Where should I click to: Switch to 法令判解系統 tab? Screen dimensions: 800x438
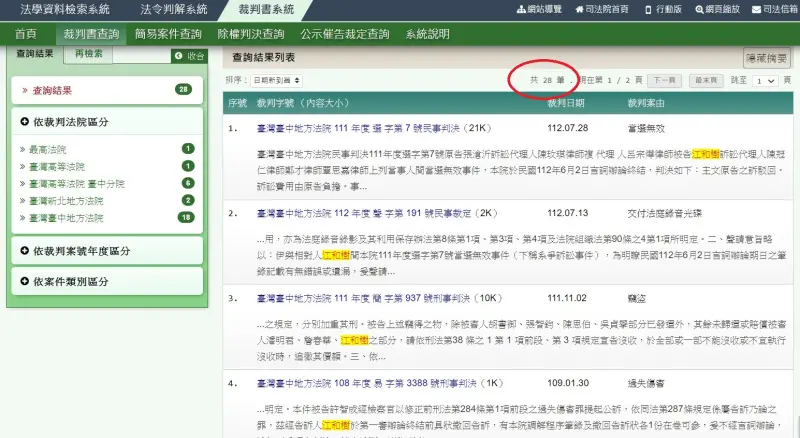173,9
